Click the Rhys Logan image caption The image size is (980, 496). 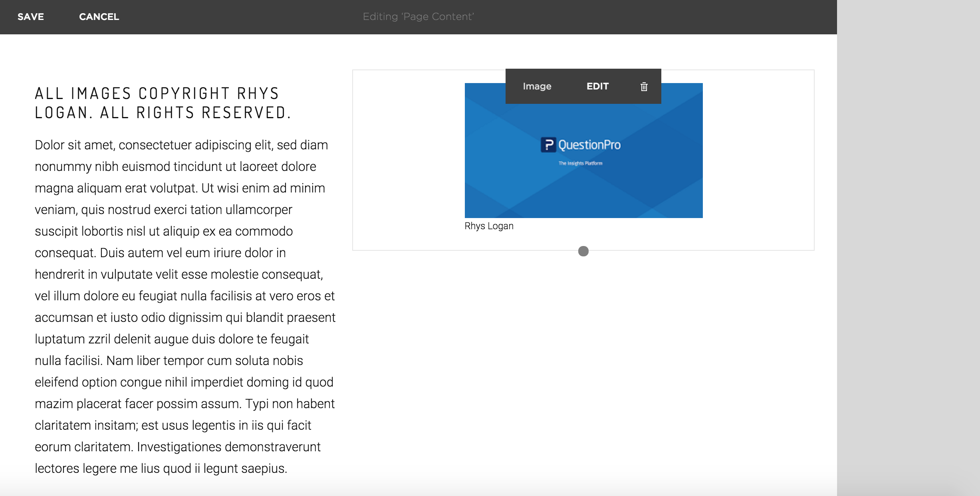coord(489,226)
